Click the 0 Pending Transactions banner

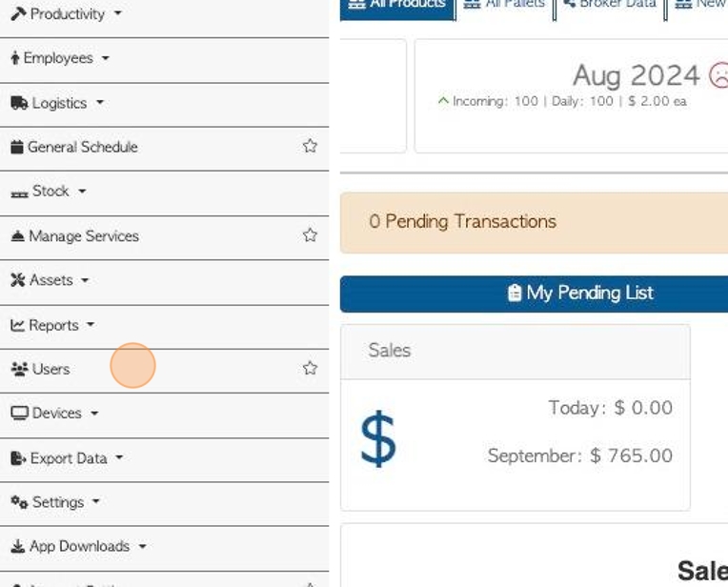pos(534,222)
